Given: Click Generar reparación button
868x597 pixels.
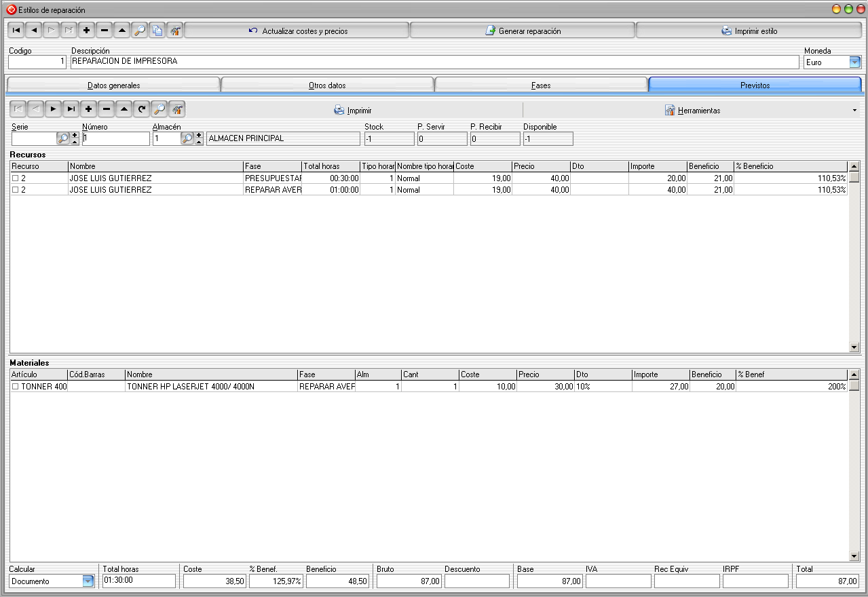Looking at the screenshot, I should point(523,31).
